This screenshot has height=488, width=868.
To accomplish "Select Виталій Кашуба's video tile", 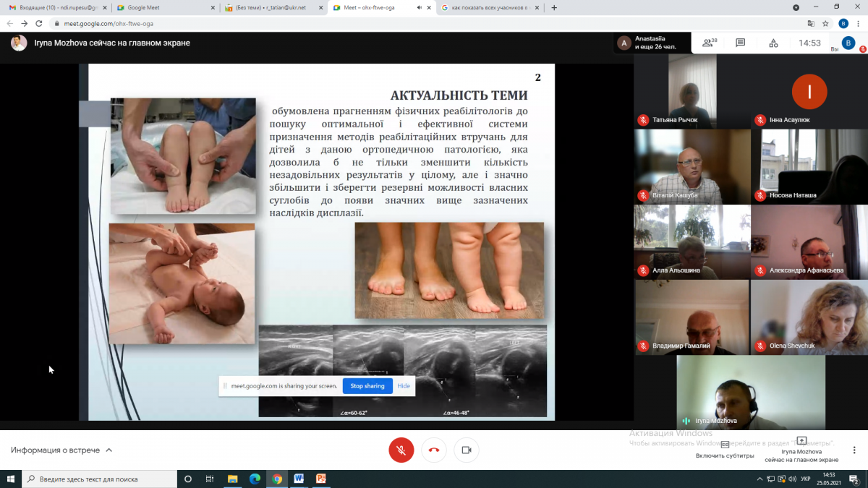I will pyautogui.click(x=692, y=166).
